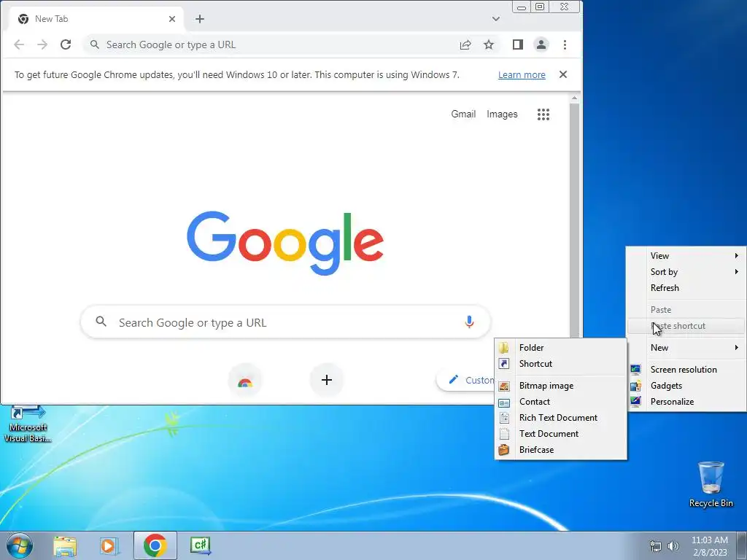This screenshot has width=747, height=560.
Task: Create a new Text Document
Action: 561,434
